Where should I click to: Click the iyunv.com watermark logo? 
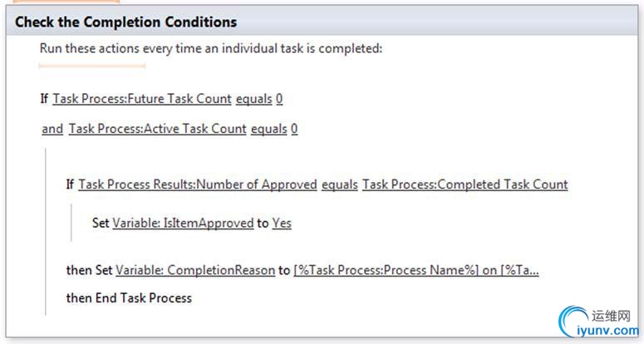coord(598,322)
